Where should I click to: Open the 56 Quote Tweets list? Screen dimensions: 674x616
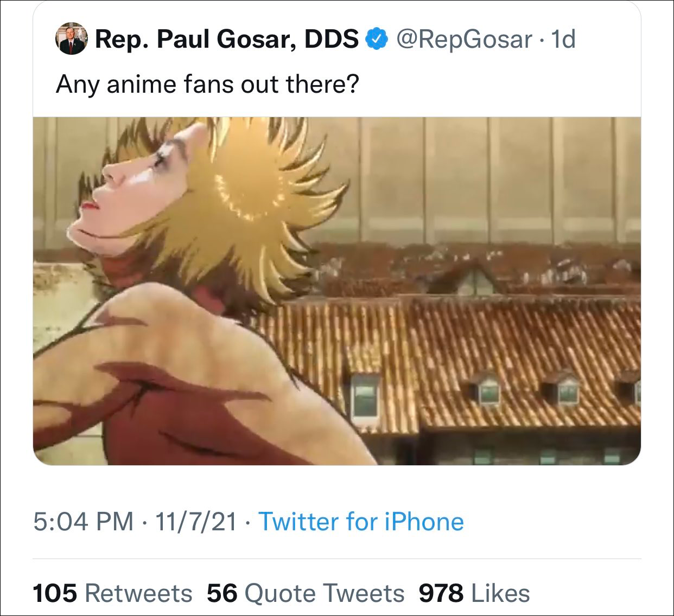tap(306, 593)
